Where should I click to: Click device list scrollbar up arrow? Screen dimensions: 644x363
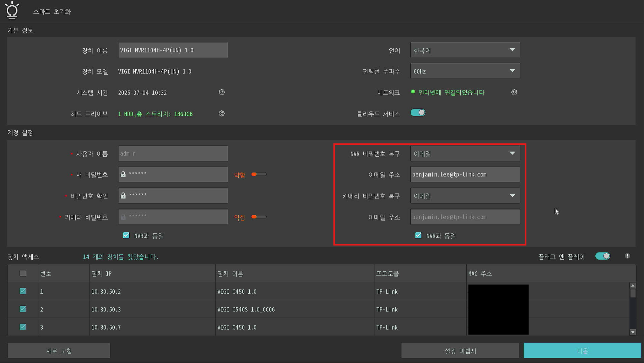[x=633, y=285]
